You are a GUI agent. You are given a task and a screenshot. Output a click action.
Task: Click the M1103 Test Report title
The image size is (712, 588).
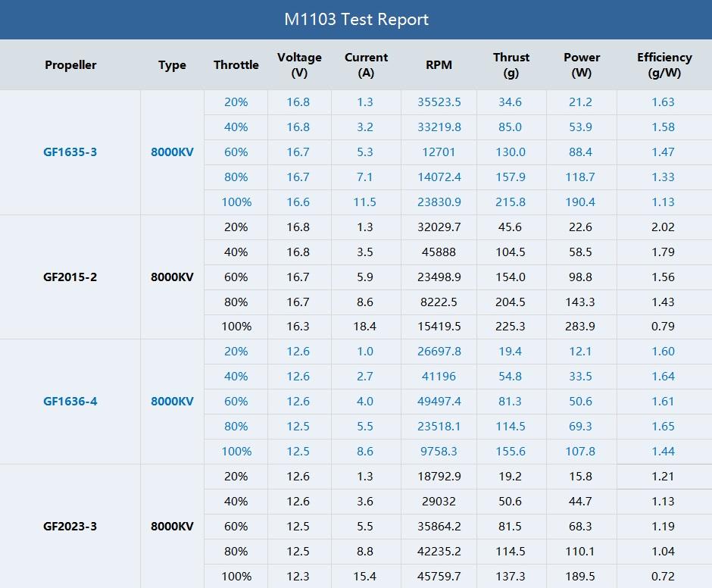[x=356, y=19]
